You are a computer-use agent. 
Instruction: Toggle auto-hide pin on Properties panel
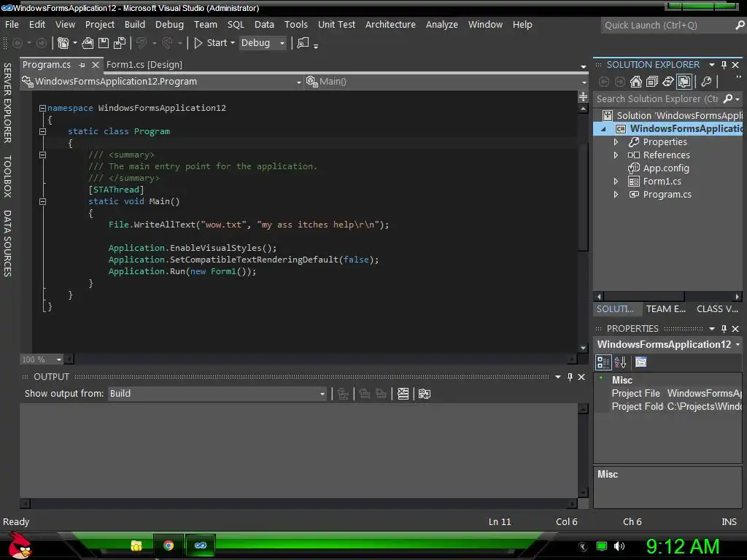[724, 329]
